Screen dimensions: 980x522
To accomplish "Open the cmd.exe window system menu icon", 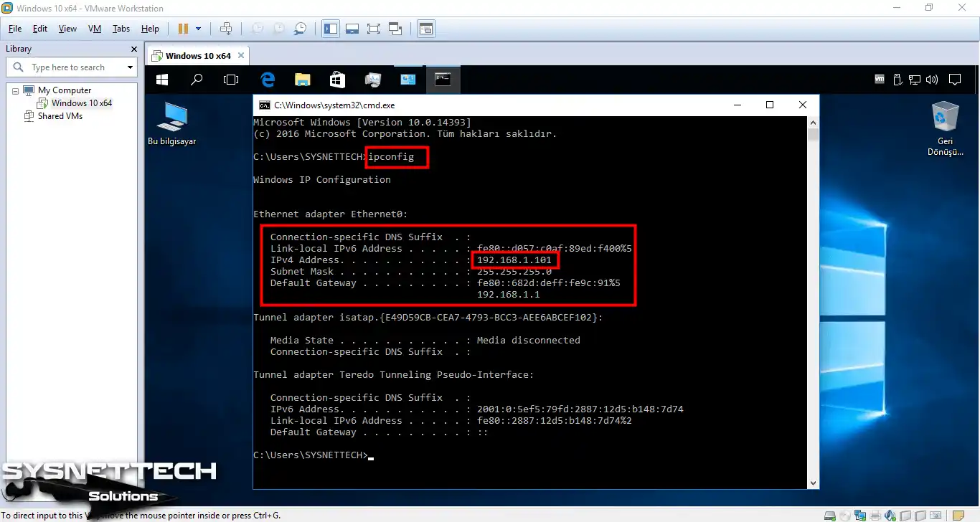I will (x=265, y=105).
